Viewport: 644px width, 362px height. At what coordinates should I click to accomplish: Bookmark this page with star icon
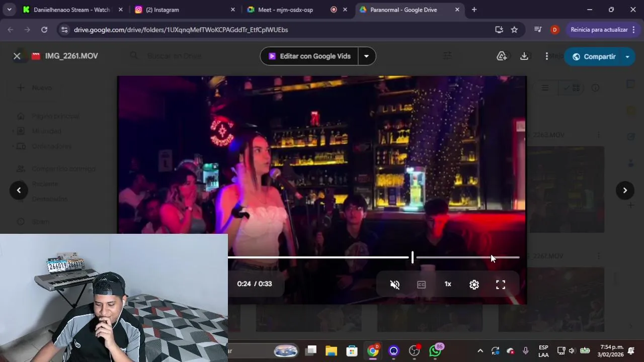coord(514,30)
